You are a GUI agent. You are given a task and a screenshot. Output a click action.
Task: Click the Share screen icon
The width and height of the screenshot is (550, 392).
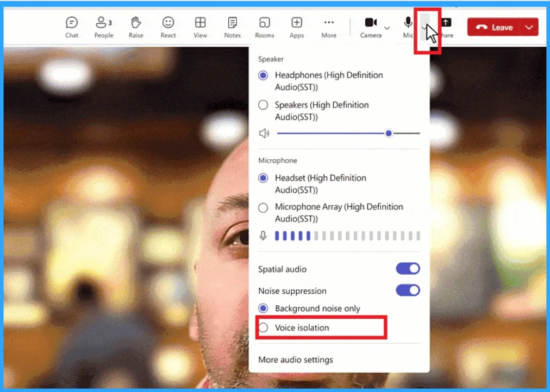tap(446, 23)
